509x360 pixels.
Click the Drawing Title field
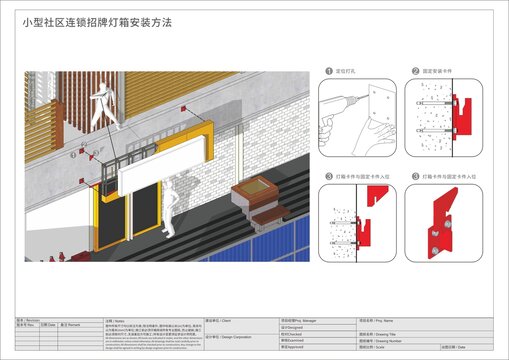click(x=425, y=334)
